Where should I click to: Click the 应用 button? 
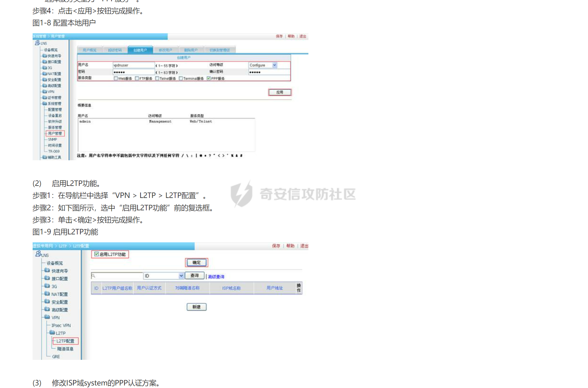[x=280, y=92]
